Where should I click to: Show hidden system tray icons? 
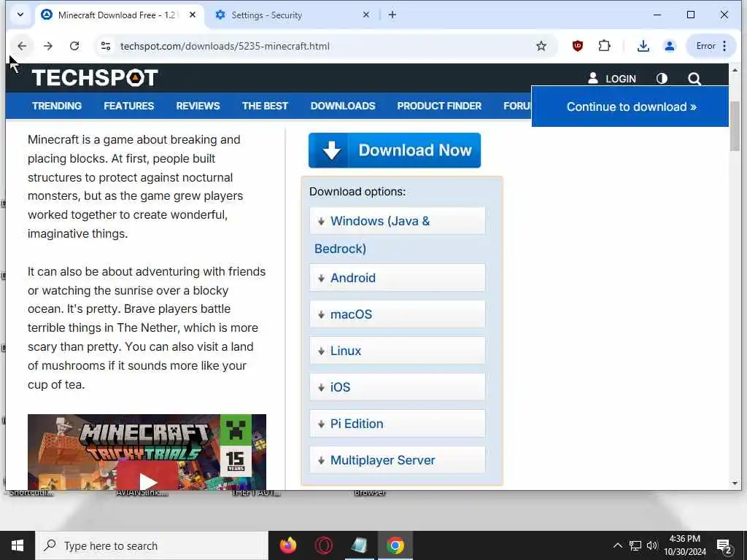pyautogui.click(x=617, y=545)
